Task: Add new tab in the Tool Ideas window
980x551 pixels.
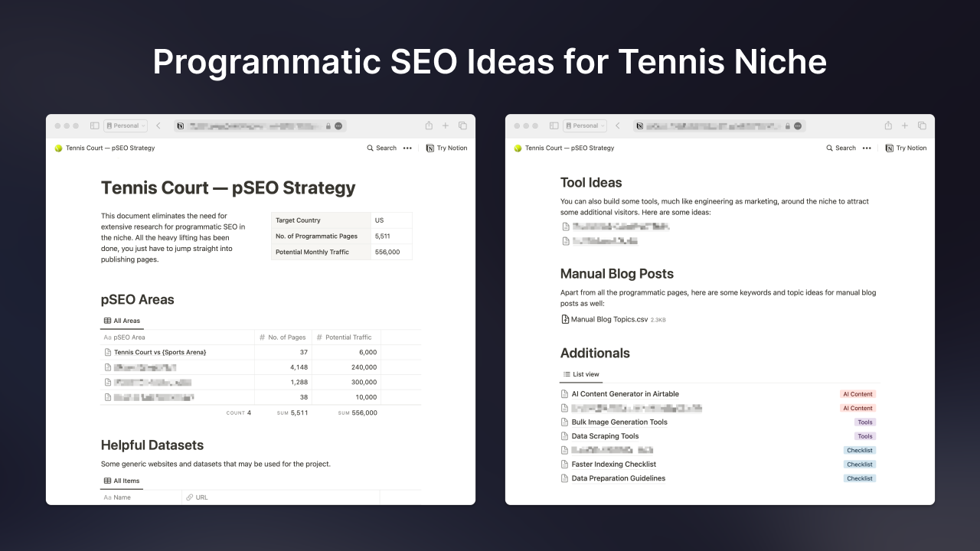Action: coord(905,126)
